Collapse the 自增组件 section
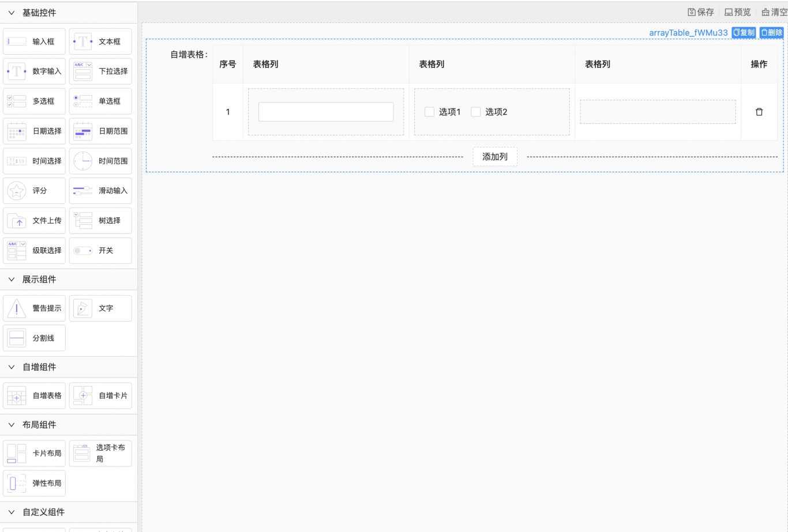This screenshot has width=788, height=532. tap(69, 367)
